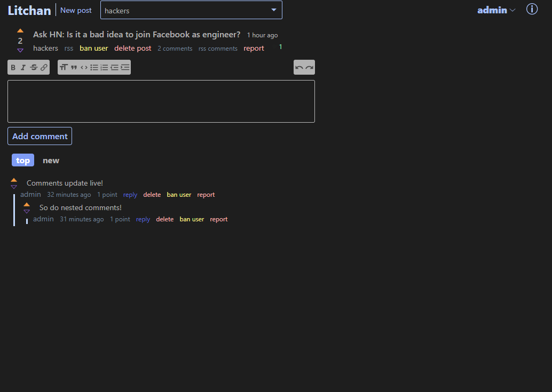Redo last editor change
Image resolution: width=552 pixels, height=392 pixels.
[310, 68]
